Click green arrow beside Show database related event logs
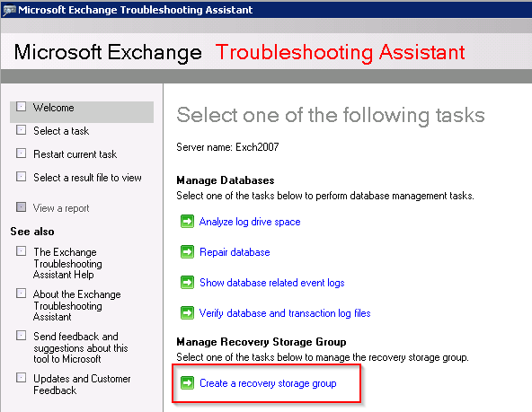 click(187, 283)
